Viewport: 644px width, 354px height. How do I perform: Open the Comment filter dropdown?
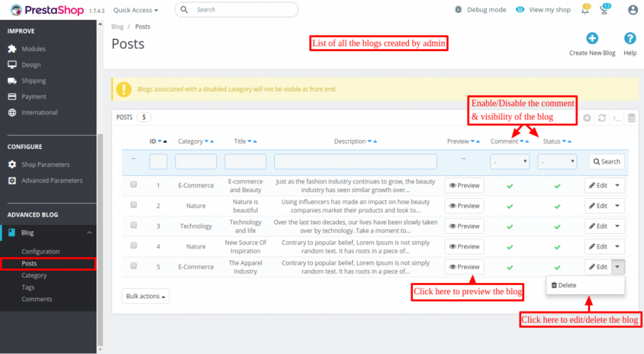coord(509,162)
